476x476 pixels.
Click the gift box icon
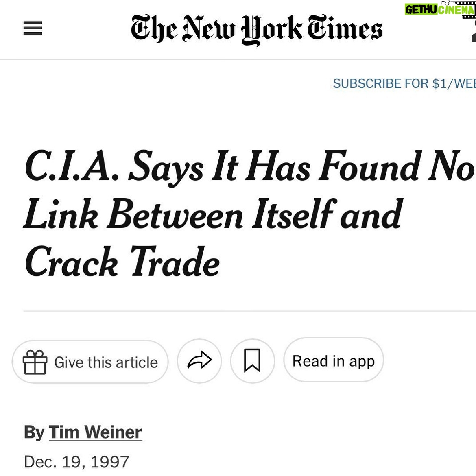tap(35, 362)
